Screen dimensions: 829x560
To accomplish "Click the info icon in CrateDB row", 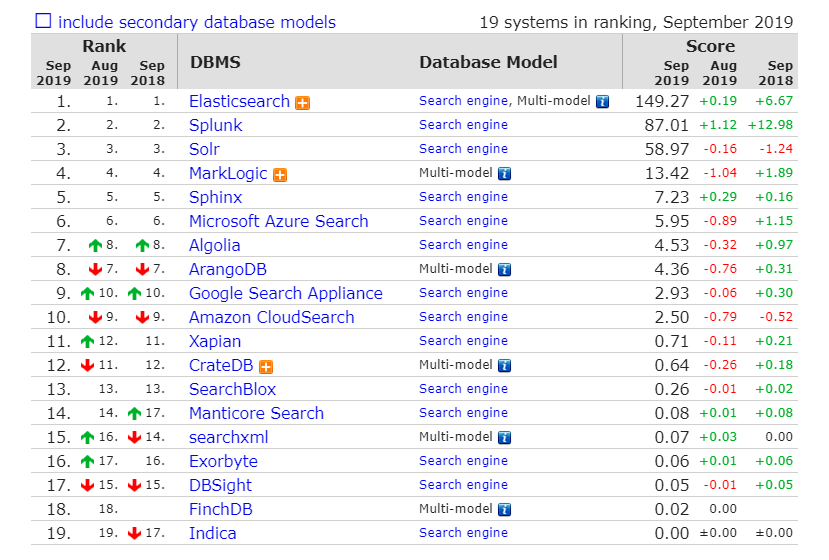I will tap(505, 366).
